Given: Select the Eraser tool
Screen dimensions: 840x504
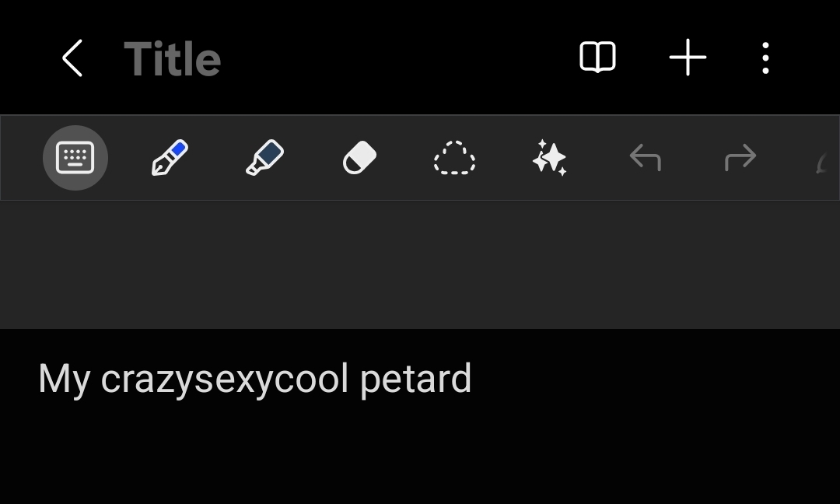Looking at the screenshot, I should [x=359, y=159].
